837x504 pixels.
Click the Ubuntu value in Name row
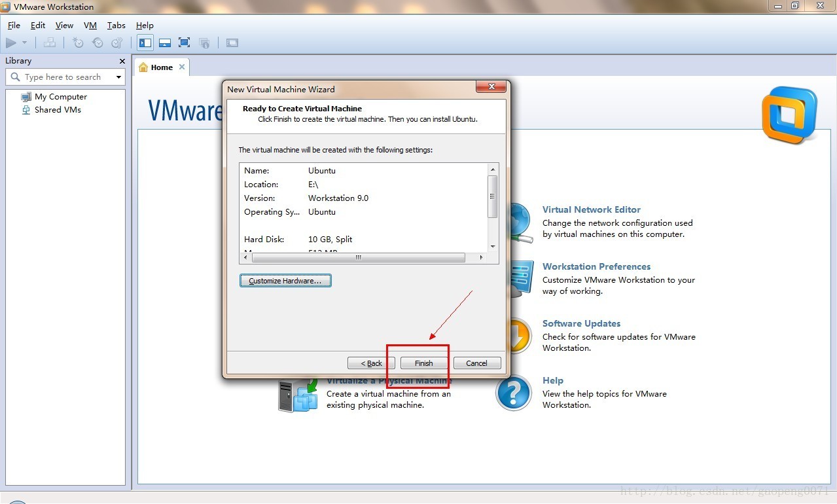click(x=322, y=170)
